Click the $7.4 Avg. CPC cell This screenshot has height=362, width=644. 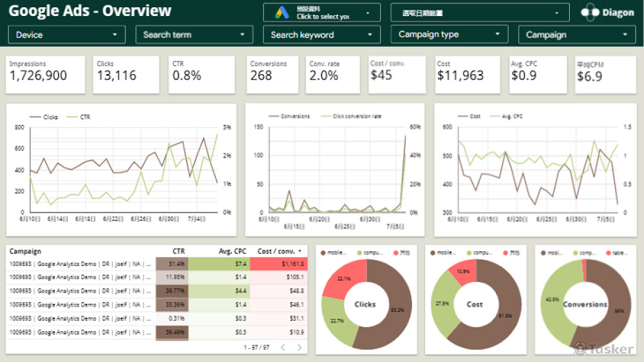click(x=219, y=264)
